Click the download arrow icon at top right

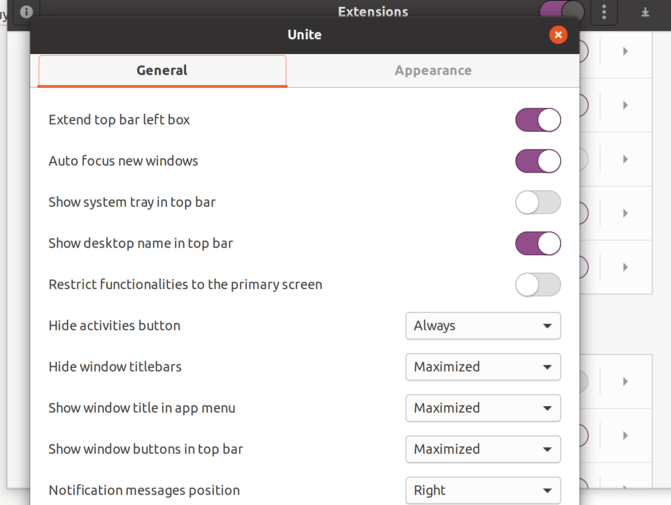(x=645, y=12)
